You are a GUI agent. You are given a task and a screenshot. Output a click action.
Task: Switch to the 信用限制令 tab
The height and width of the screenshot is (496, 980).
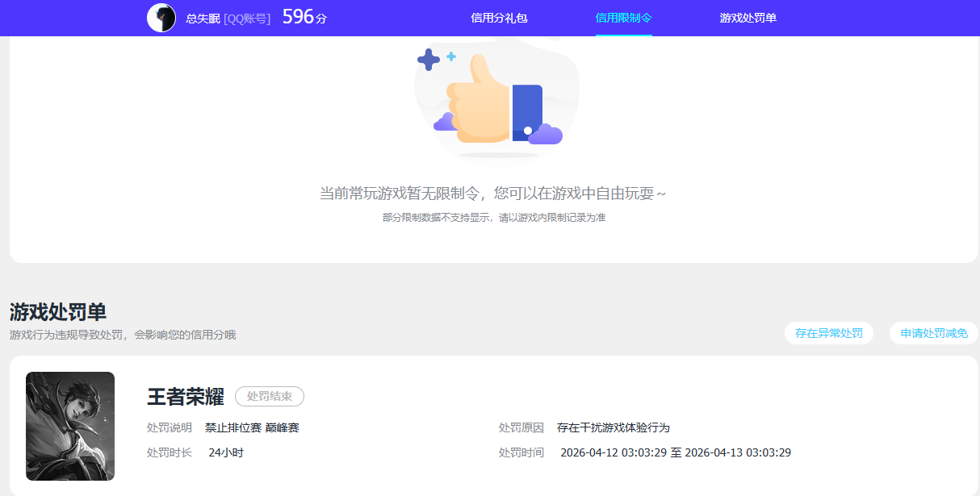tap(623, 18)
